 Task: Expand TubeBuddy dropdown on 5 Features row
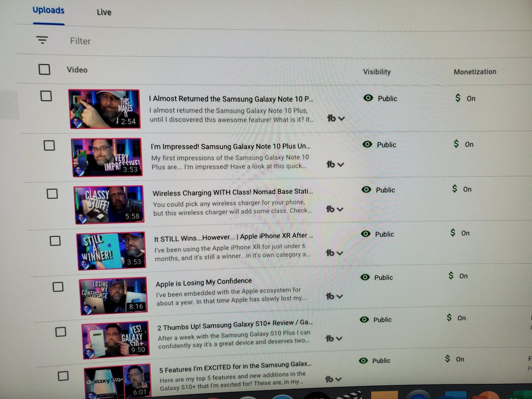pos(334,379)
